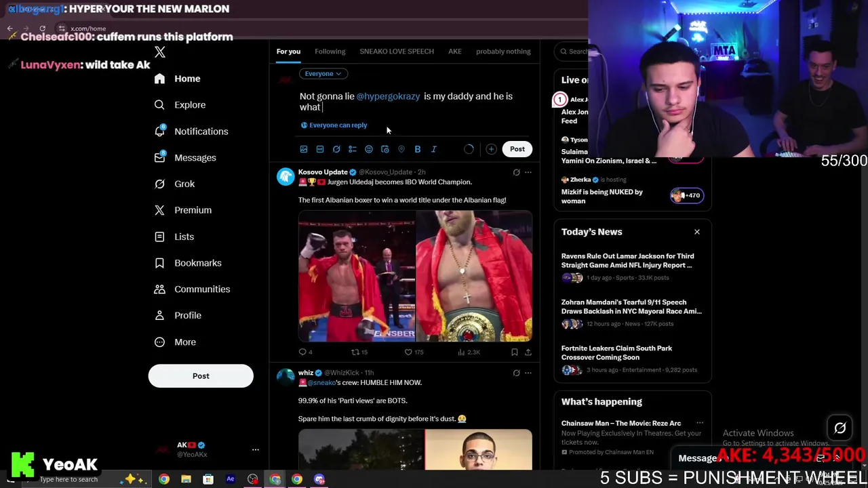Viewport: 868px width, 488px height.
Task: Open After Effects from the taskbar
Action: tap(231, 480)
